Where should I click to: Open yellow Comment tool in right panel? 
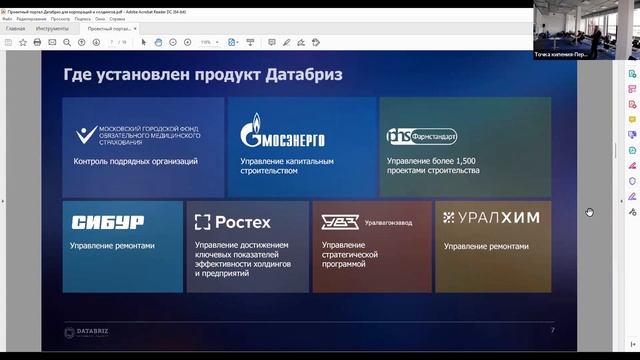coord(632,120)
